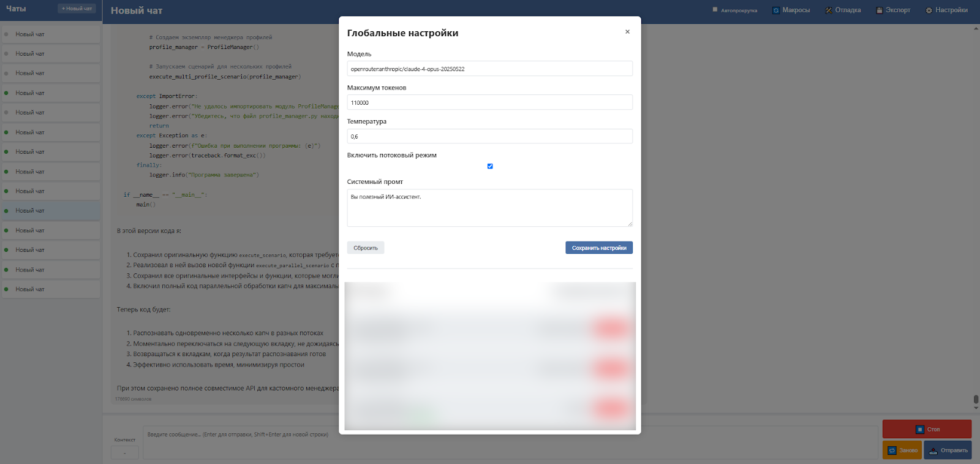Click the code line logger.info("Программа завершена")
Image resolution: width=980 pixels, height=464 pixels.
[204, 175]
